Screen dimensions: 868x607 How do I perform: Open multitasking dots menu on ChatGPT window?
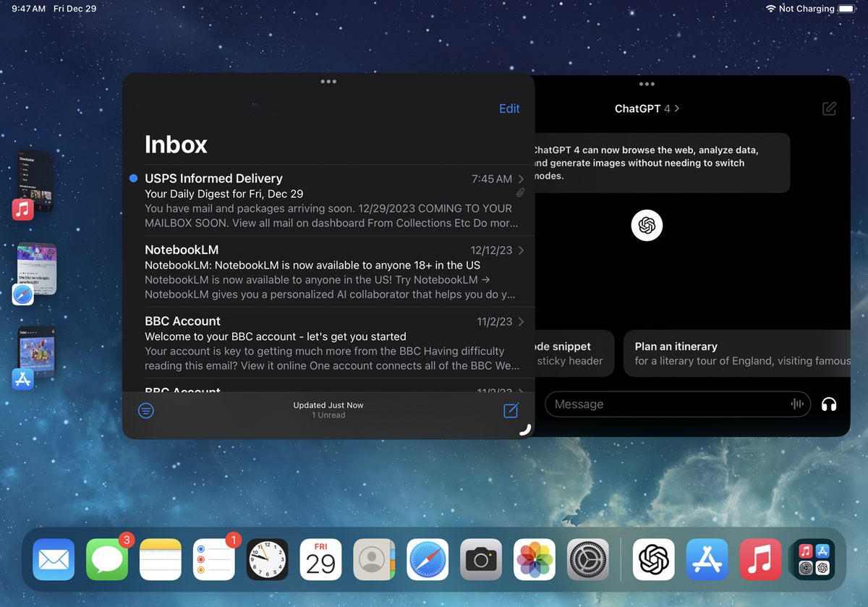pyautogui.click(x=647, y=85)
